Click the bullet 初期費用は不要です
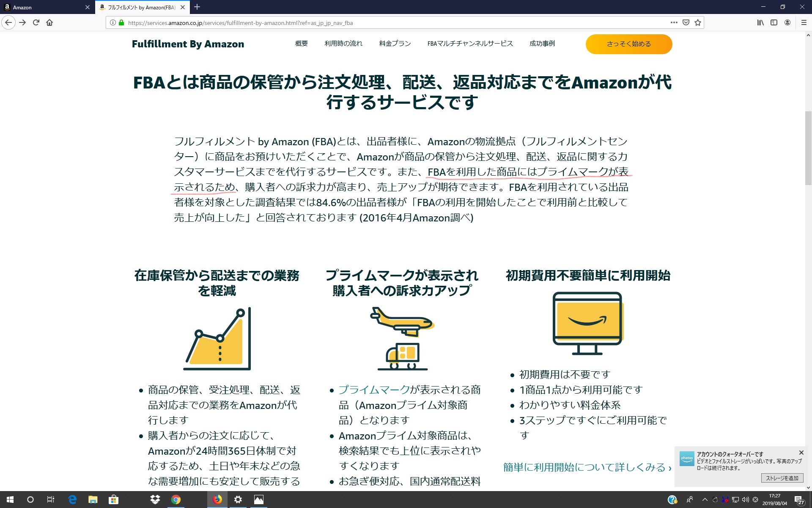 point(565,375)
